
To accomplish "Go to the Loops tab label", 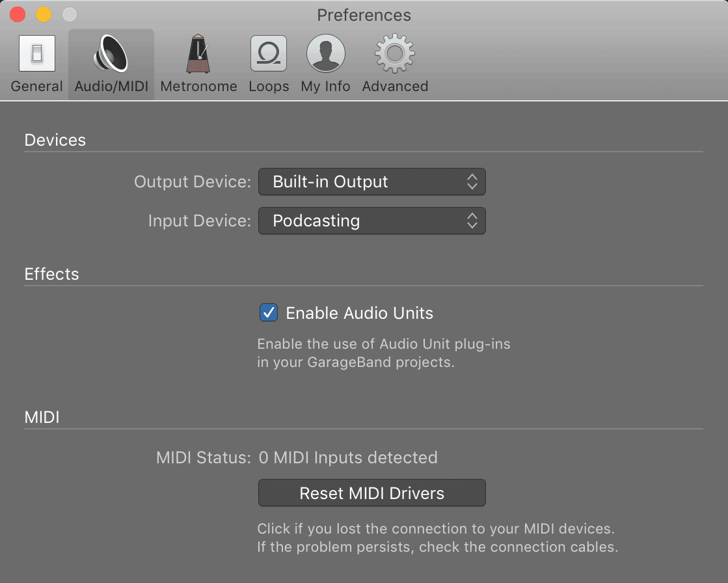I will [269, 87].
